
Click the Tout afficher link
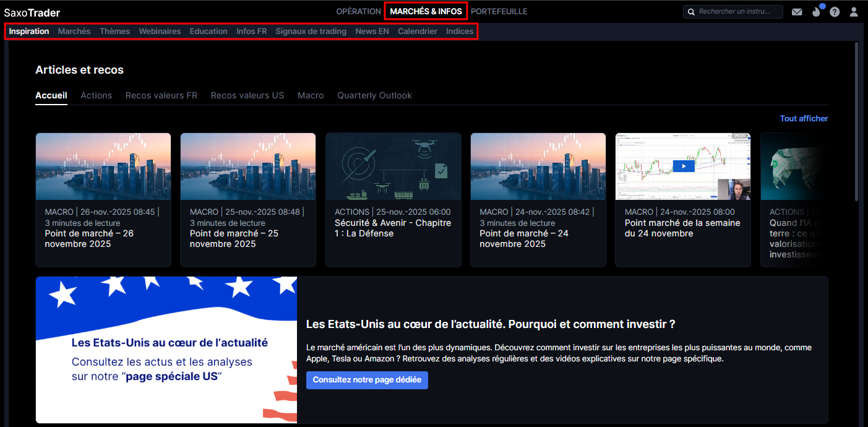click(x=804, y=118)
